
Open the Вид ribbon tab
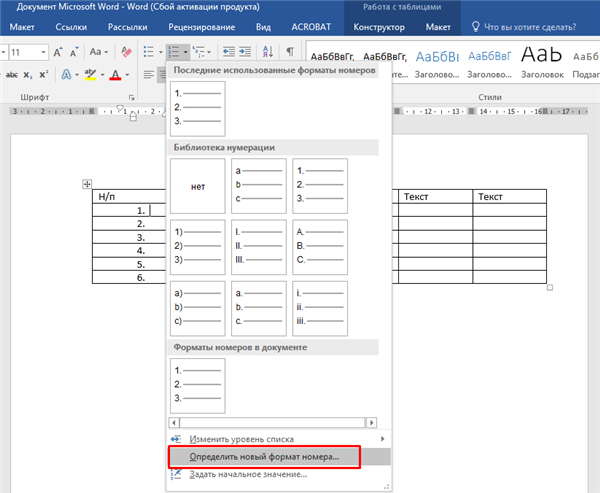[x=263, y=27]
